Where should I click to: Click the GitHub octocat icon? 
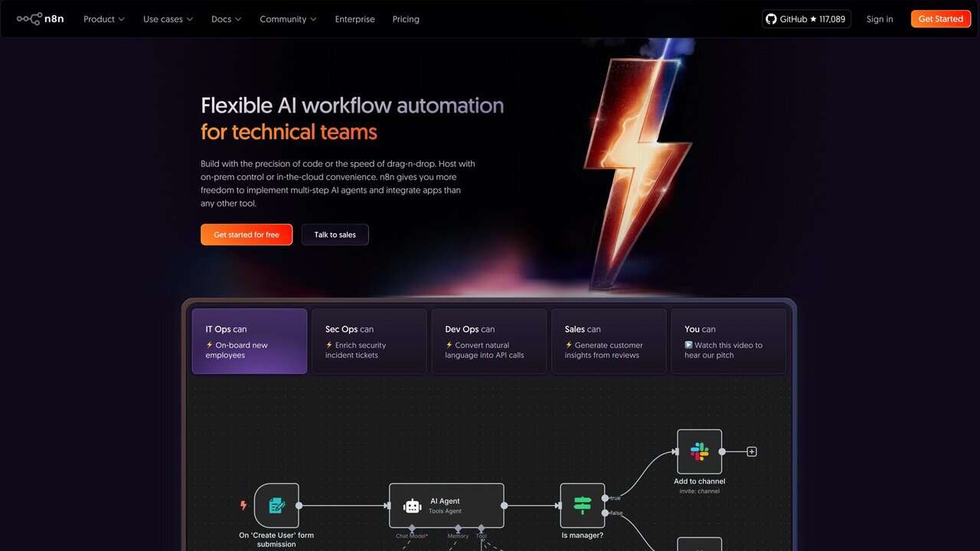pyautogui.click(x=771, y=19)
